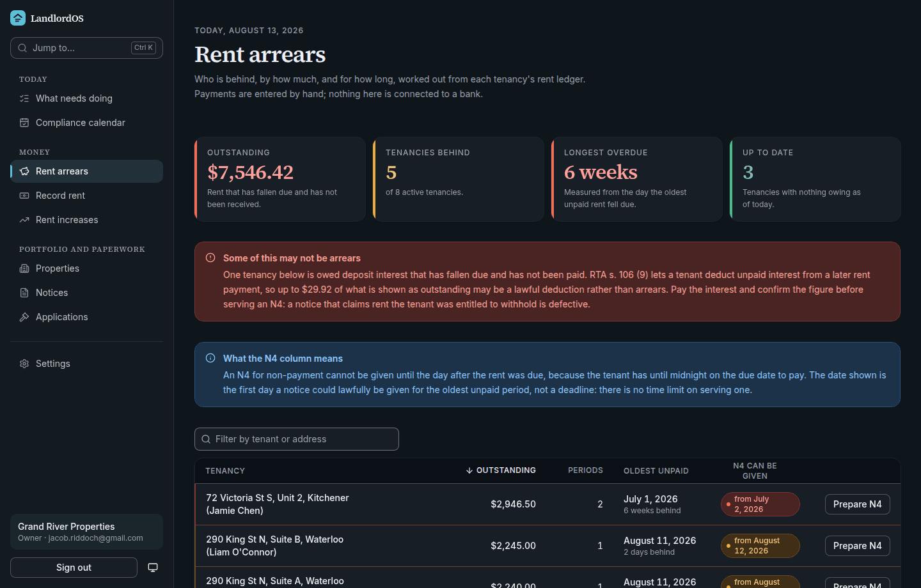Click the 'from July 2, 2026' badge
Viewport: 921px width, 588px height.
pyautogui.click(x=760, y=504)
